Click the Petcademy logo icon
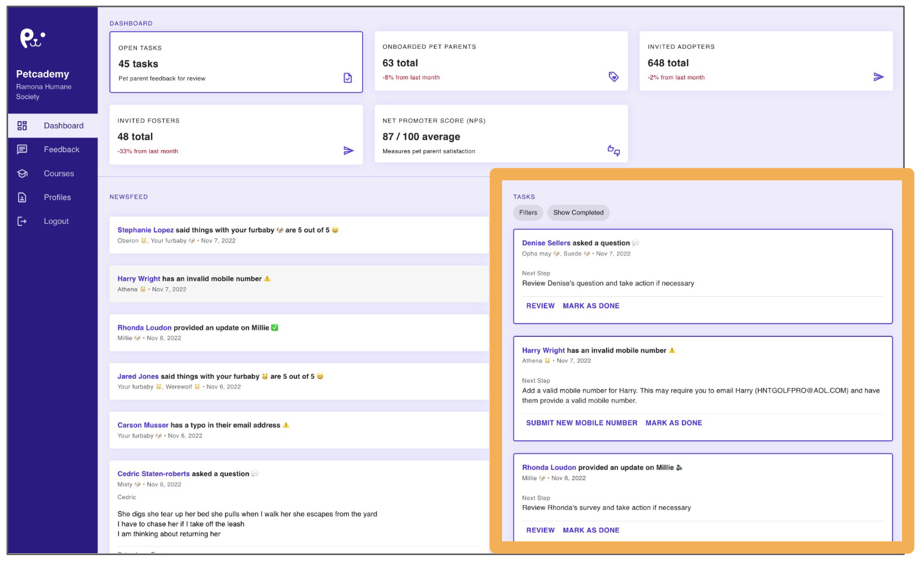Viewport: 924px width, 566px height. pyautogui.click(x=33, y=38)
